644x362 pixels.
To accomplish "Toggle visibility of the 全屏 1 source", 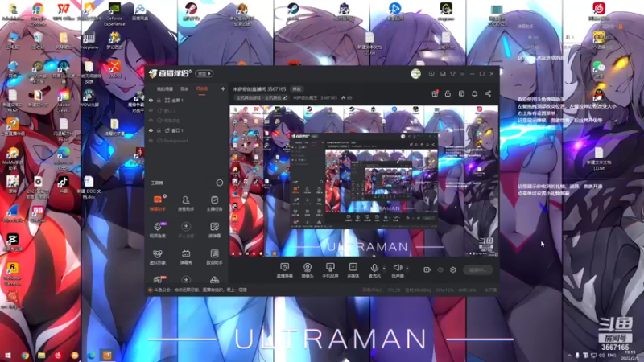I will click(151, 100).
